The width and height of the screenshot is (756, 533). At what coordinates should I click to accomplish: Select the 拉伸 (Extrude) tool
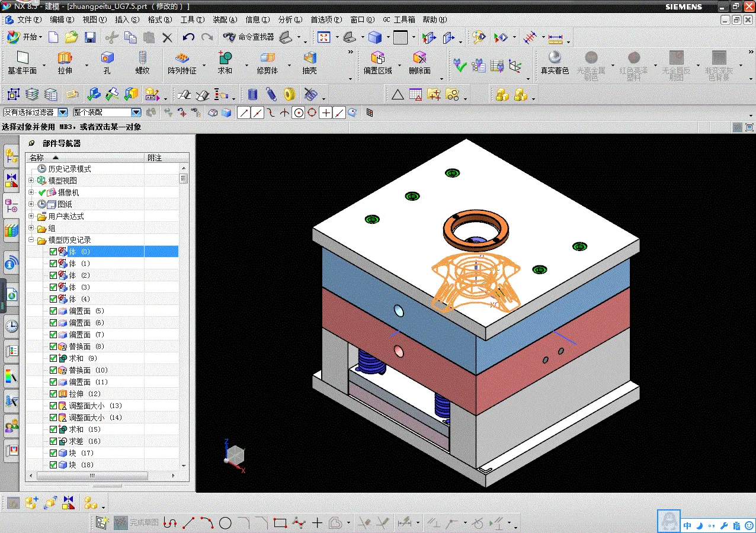(x=65, y=63)
